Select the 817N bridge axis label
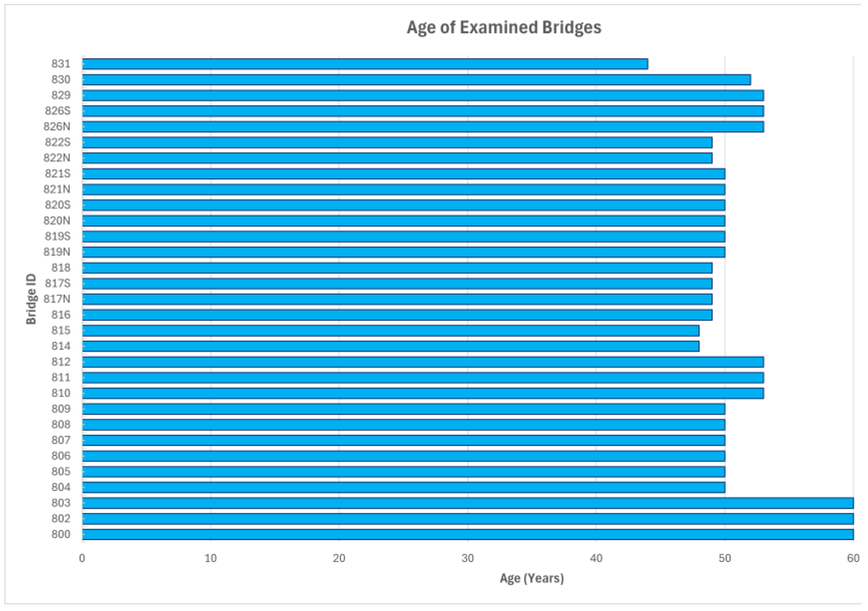 [57, 299]
